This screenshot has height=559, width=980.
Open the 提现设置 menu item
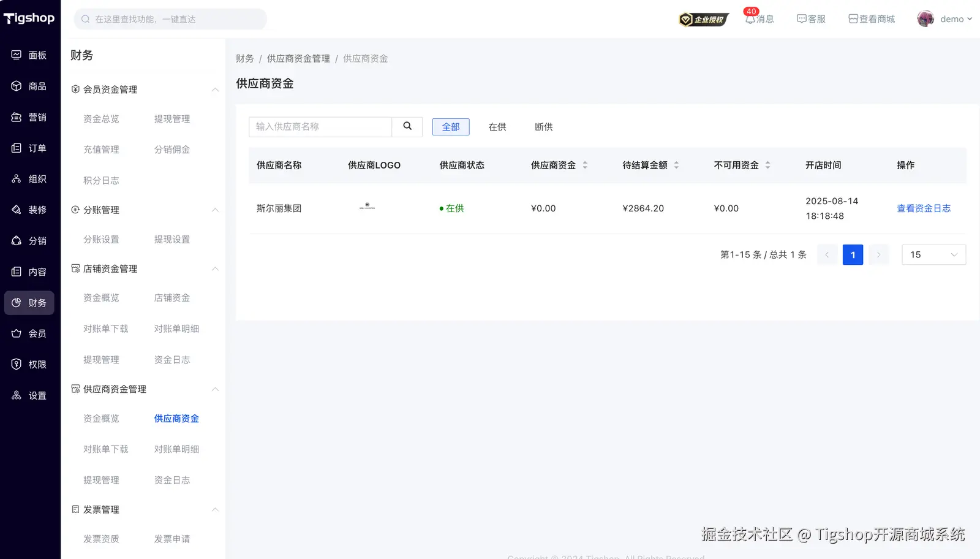tap(172, 240)
